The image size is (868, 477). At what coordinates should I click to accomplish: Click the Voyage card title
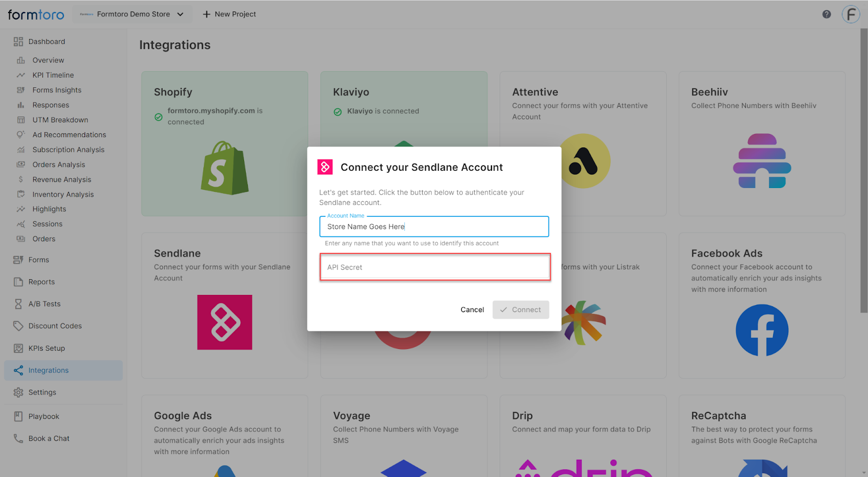click(x=352, y=416)
